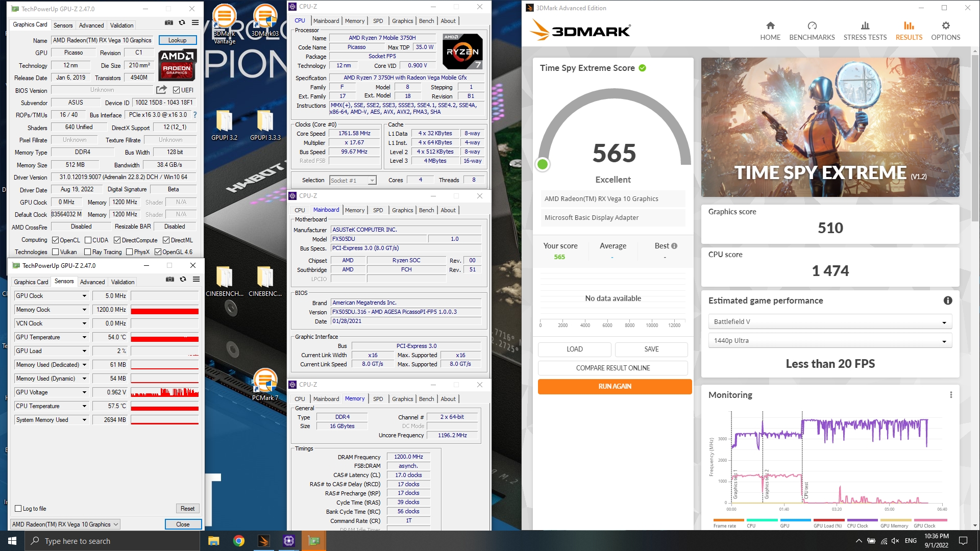The height and width of the screenshot is (551, 980).
Task: Click Memory Clock red sensor bar
Action: click(x=165, y=310)
